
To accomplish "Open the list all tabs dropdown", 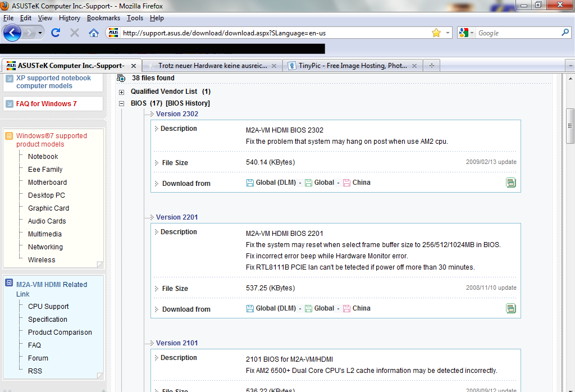I will (570, 66).
